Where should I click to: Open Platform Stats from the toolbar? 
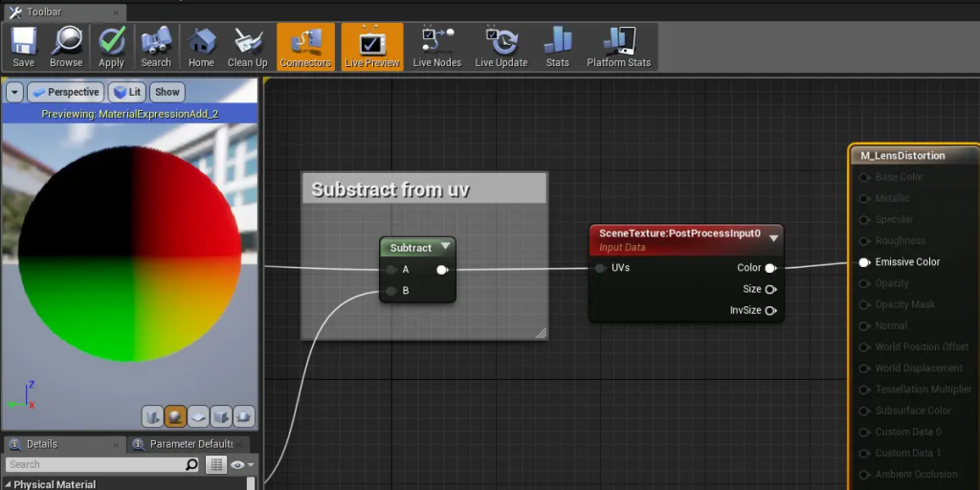pyautogui.click(x=618, y=47)
